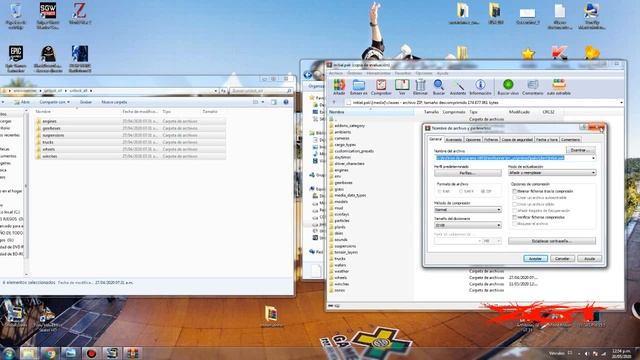Open Epic Games Launcher desktop icon

(16, 59)
